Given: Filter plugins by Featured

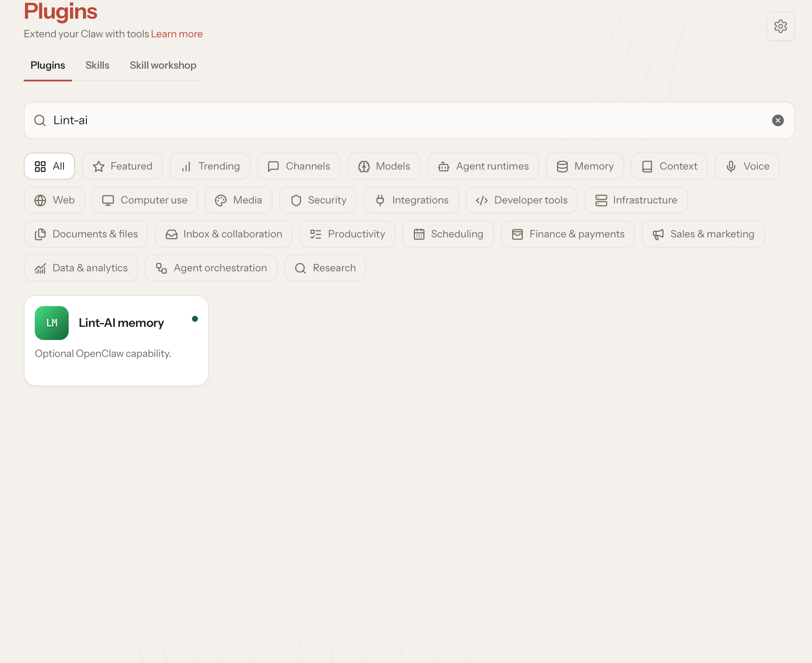Looking at the screenshot, I should coord(122,166).
